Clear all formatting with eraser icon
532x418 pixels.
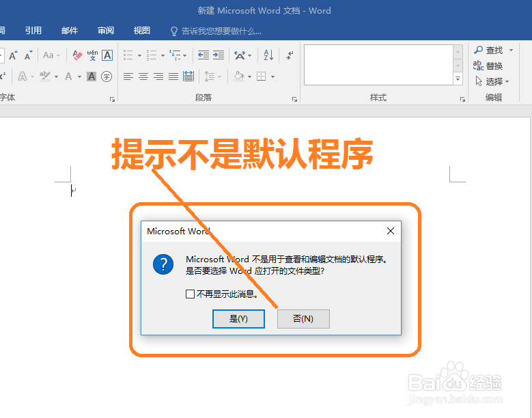coord(77,55)
